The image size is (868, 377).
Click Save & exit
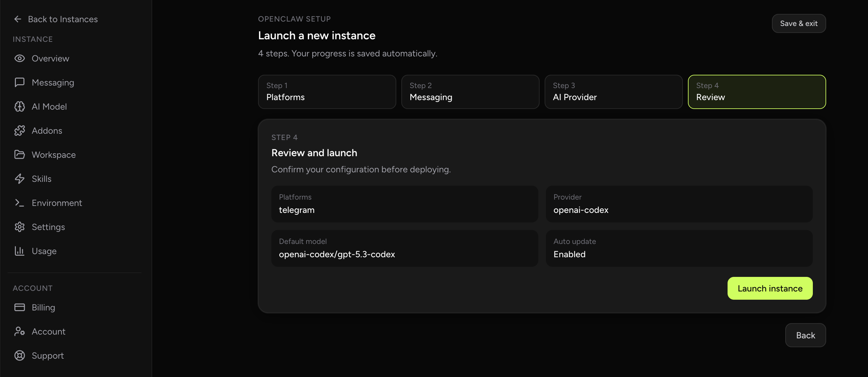(x=799, y=23)
